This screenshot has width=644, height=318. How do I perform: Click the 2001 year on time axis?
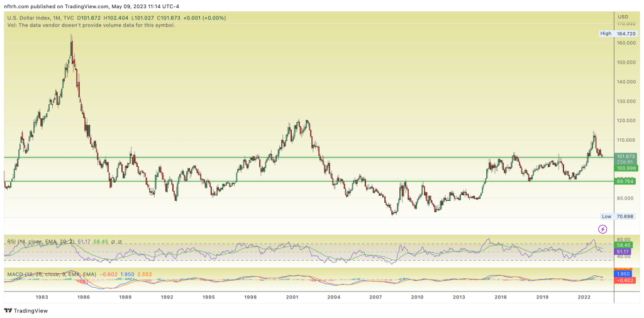292,296
